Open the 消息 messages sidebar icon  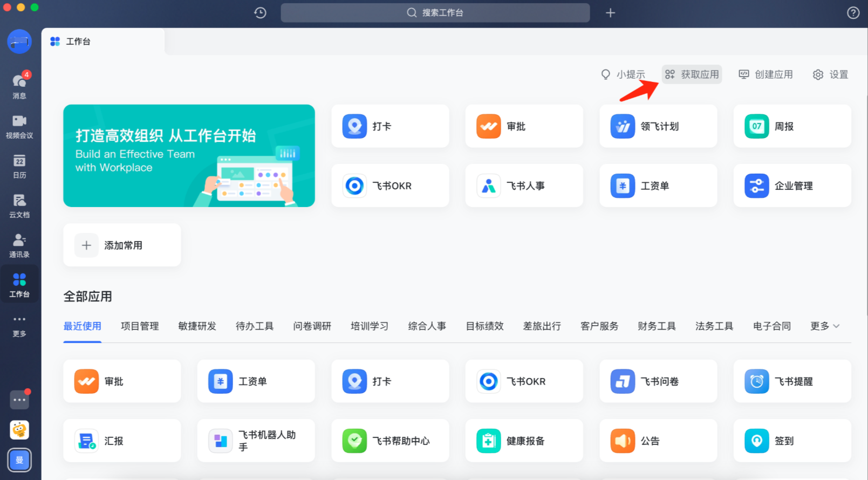point(19,85)
